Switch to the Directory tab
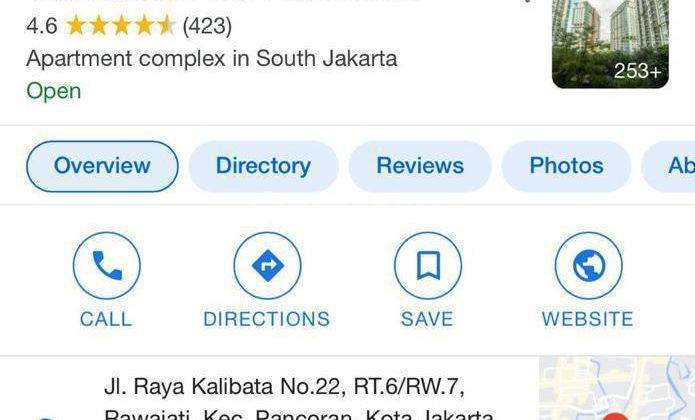This screenshot has width=695, height=420. tap(263, 166)
